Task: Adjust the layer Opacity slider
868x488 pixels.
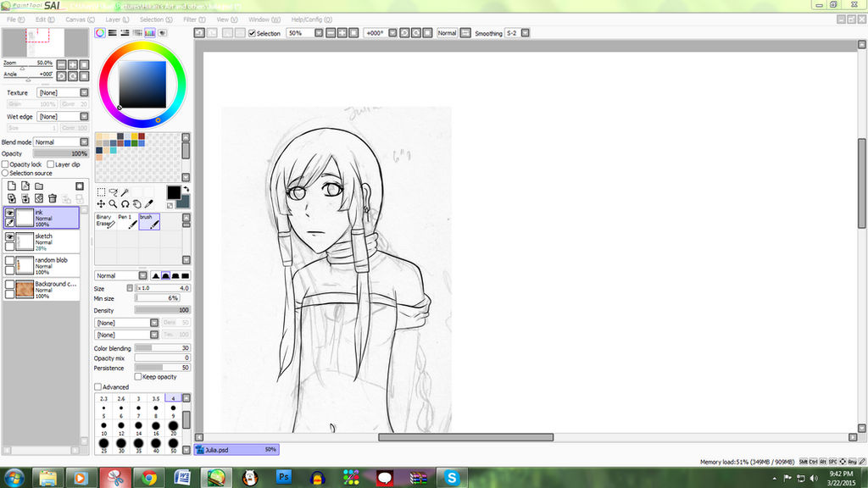Action: 60,154
